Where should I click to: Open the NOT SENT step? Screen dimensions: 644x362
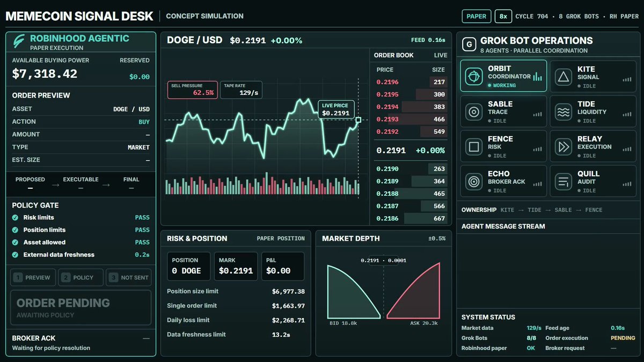tap(128, 277)
